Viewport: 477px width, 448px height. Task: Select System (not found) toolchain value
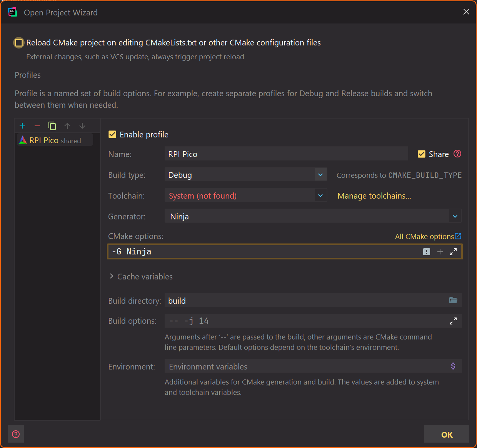click(203, 196)
